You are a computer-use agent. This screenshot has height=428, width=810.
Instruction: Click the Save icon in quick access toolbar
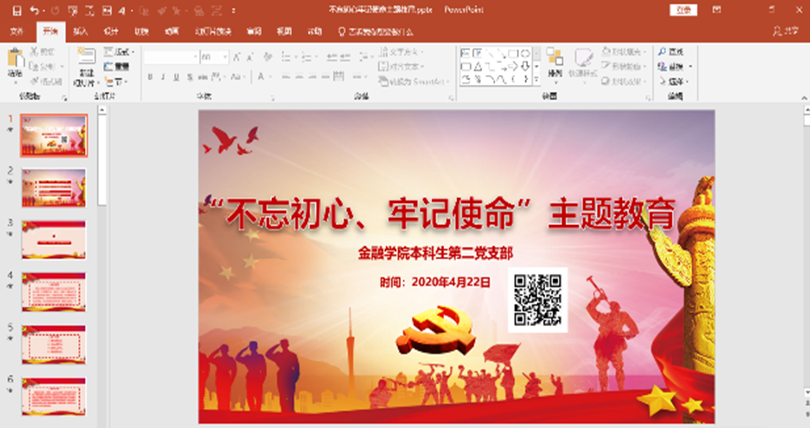[16, 10]
